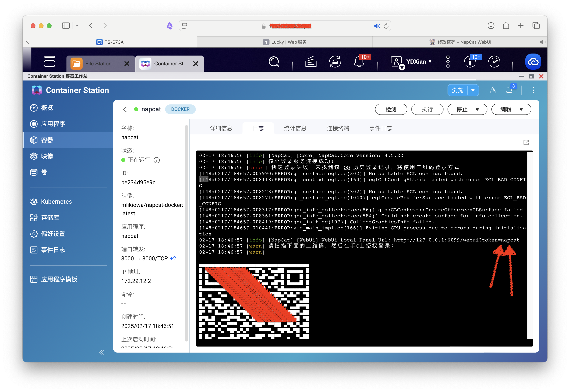Open the QTS main menu hamburger icon
570x392 pixels.
tap(49, 61)
